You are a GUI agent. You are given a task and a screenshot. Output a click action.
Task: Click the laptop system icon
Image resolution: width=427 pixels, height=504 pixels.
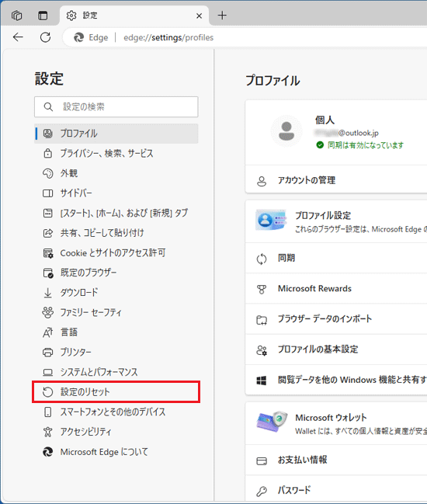pyautogui.click(x=48, y=372)
